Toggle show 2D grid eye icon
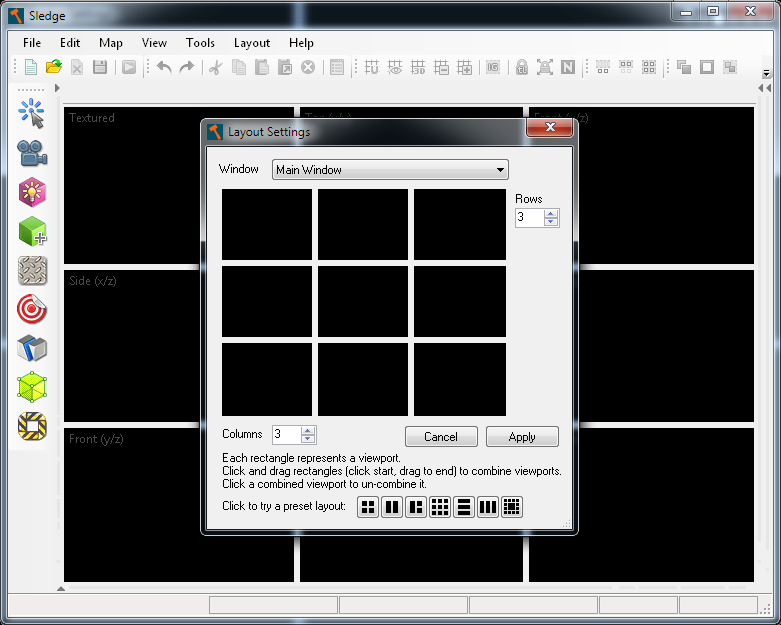This screenshot has height=625, width=781. (x=395, y=67)
